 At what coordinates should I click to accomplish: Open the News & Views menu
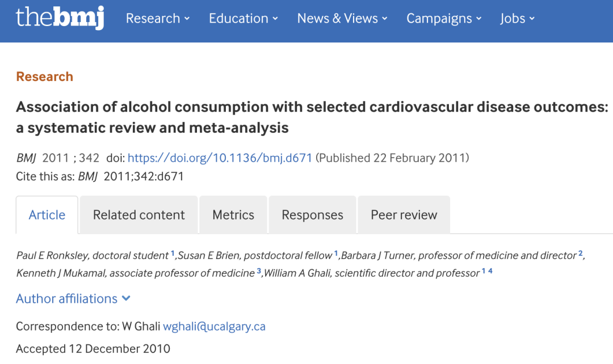click(342, 19)
